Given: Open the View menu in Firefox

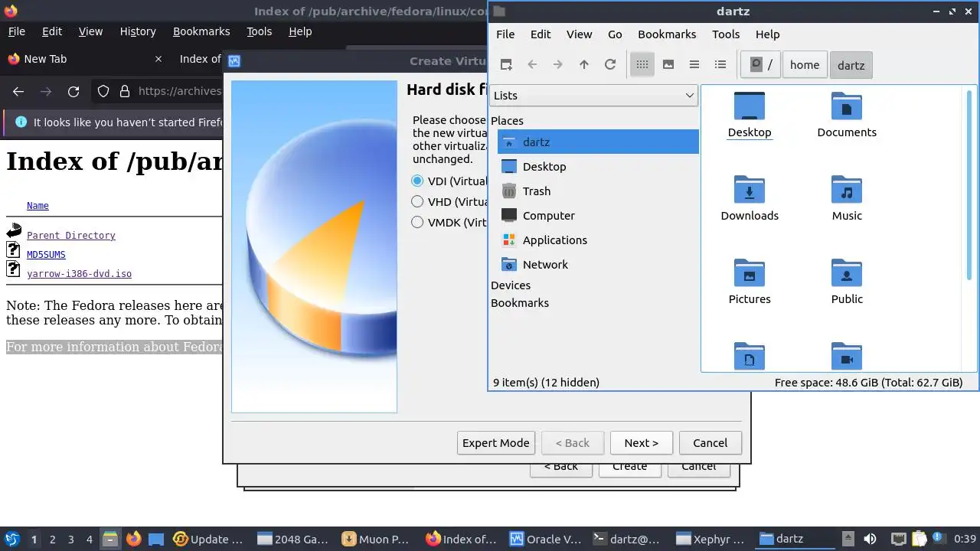Looking at the screenshot, I should coord(90,31).
